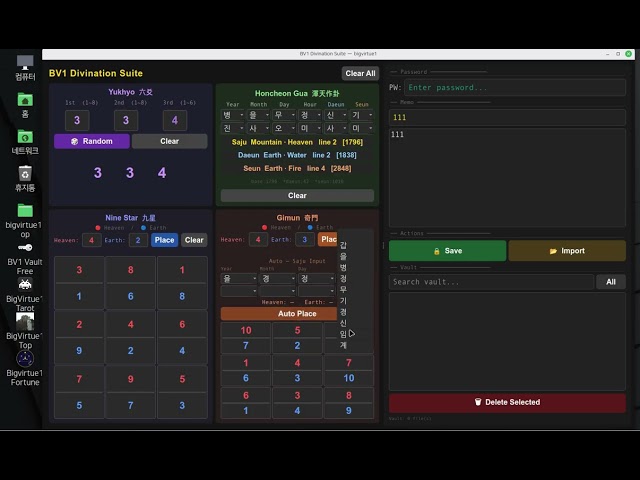Click the Random dice button in Yukhyo
Image resolution: width=640 pixels, height=480 pixels.
92,141
